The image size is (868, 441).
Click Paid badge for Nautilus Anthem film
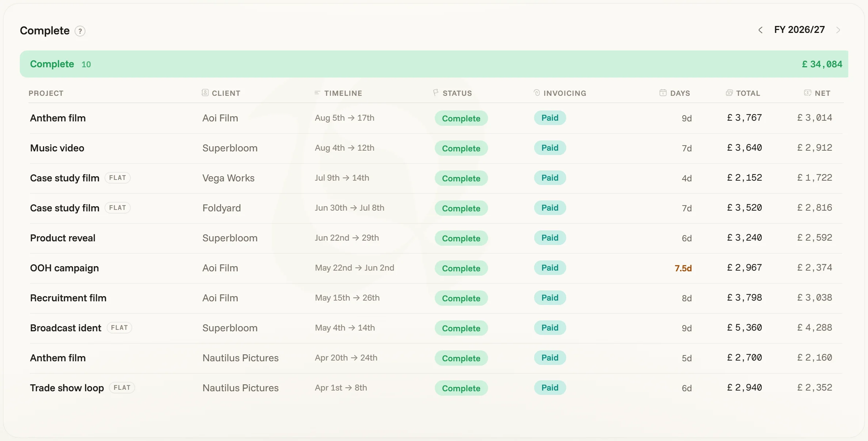pos(550,358)
